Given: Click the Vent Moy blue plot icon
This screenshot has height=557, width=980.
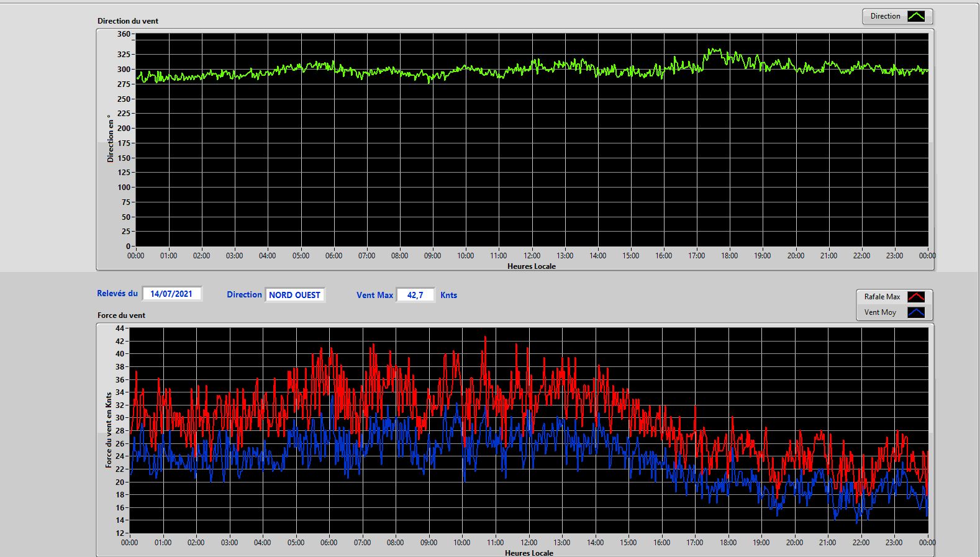Looking at the screenshot, I should (x=916, y=312).
